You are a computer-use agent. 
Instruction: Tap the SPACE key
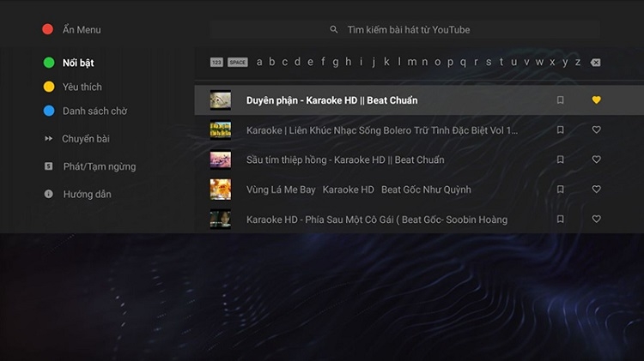pos(237,63)
